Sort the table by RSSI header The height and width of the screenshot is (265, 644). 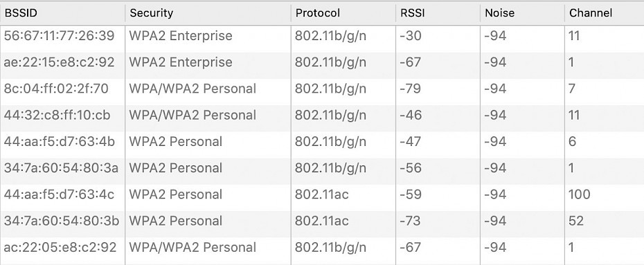coord(438,13)
